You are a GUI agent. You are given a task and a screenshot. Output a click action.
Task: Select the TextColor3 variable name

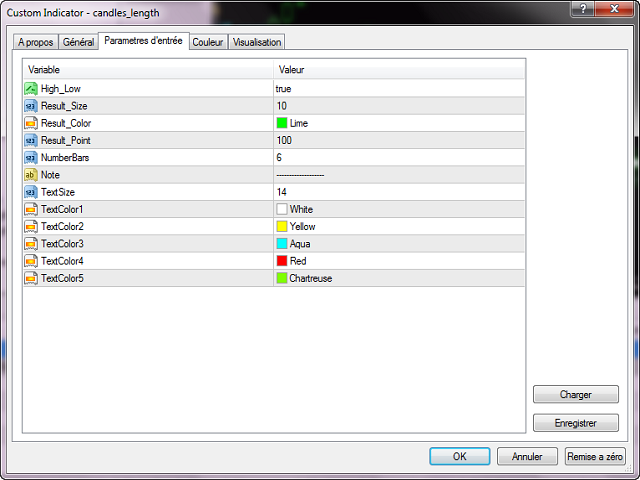(62, 244)
